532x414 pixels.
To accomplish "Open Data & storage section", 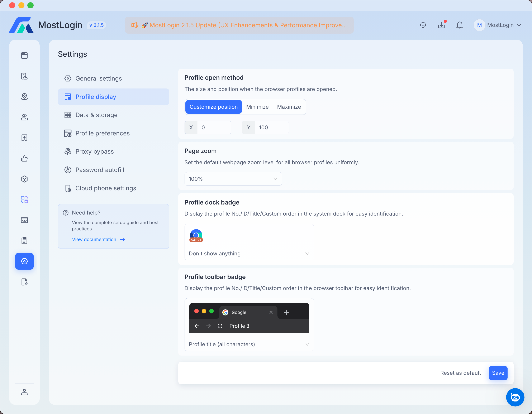I will tap(114, 115).
